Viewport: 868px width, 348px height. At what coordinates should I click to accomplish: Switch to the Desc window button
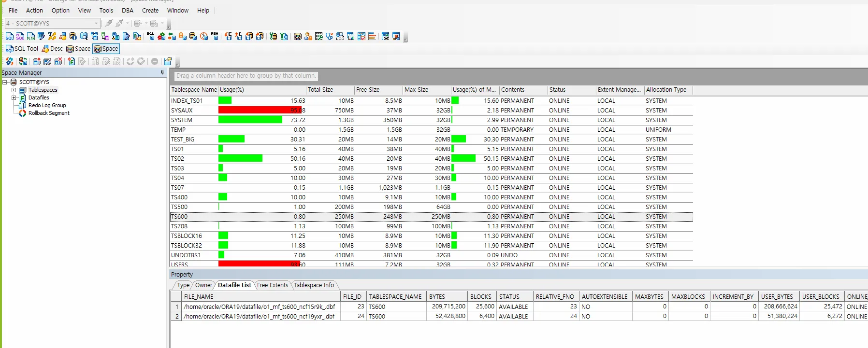[52, 49]
